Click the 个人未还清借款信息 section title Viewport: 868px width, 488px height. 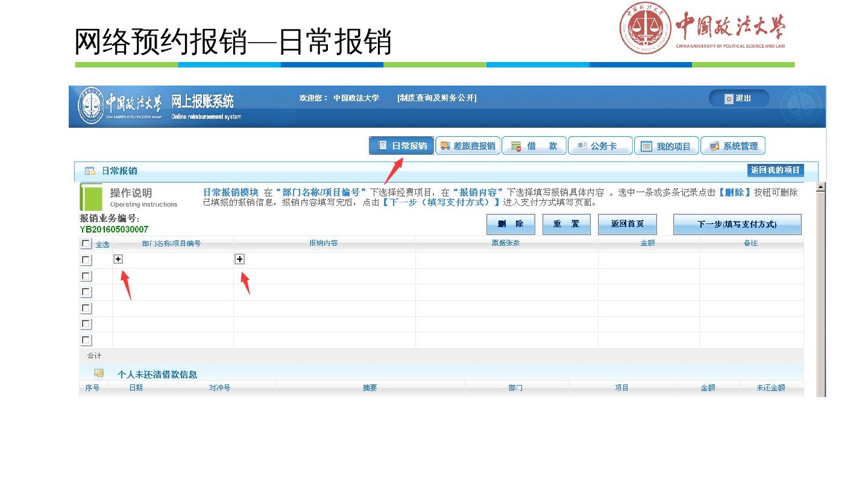[157, 374]
